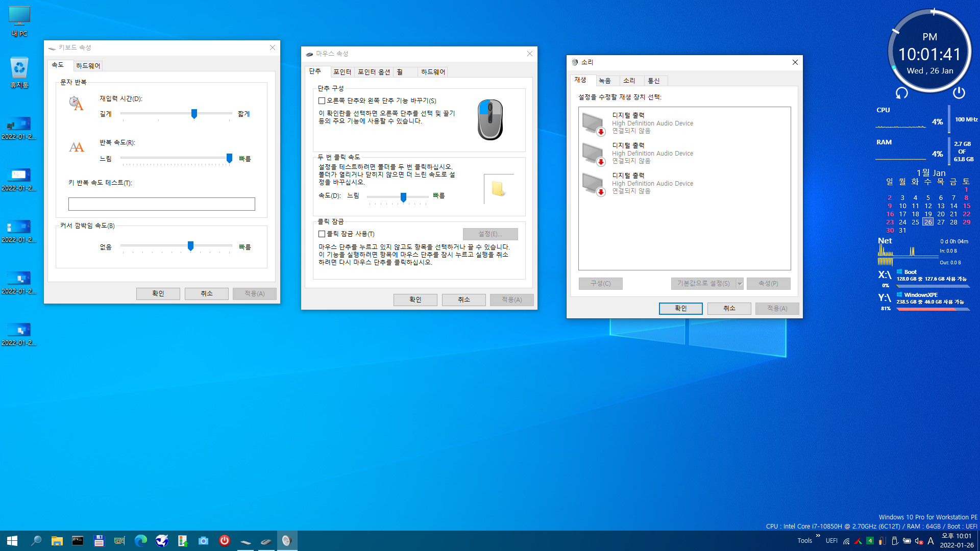Click the red power button on taskbar
This screenshot has width=980, height=551.
pyautogui.click(x=224, y=541)
